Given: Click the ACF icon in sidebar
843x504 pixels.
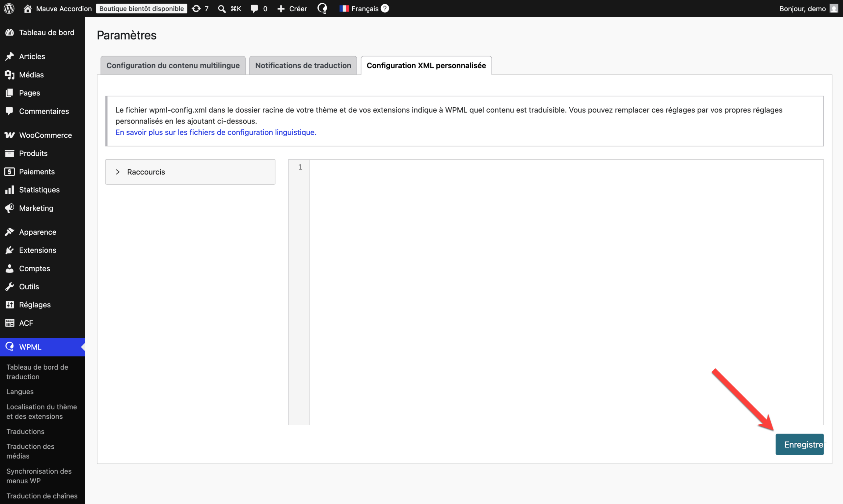Looking at the screenshot, I should tap(10, 323).
